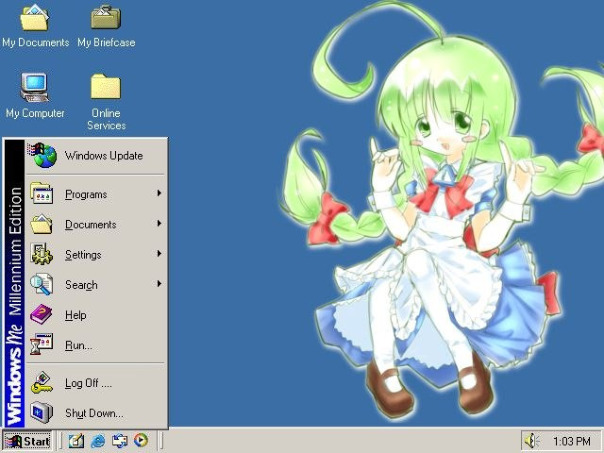Screen dimensions: 604x453
Task: Open Programs menu entry
Action: tap(96, 194)
